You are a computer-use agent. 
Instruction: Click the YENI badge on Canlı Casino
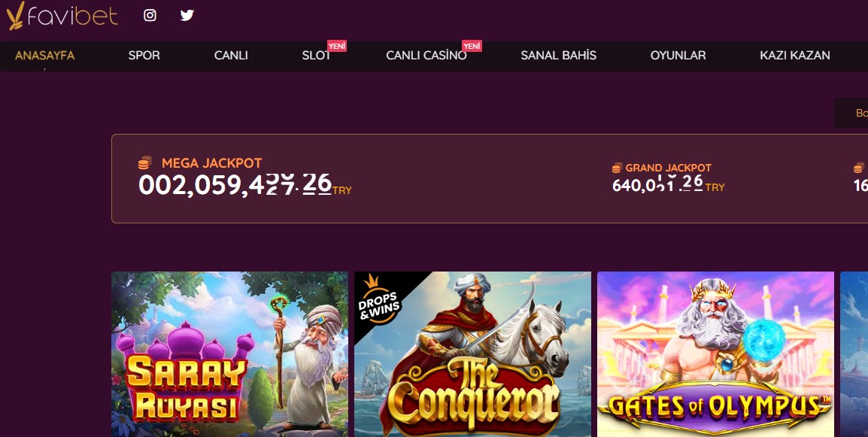(x=472, y=46)
